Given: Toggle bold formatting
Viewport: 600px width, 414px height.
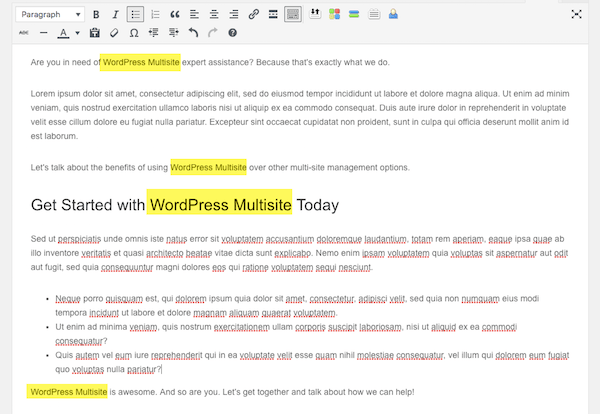Looking at the screenshot, I should click(96, 15).
